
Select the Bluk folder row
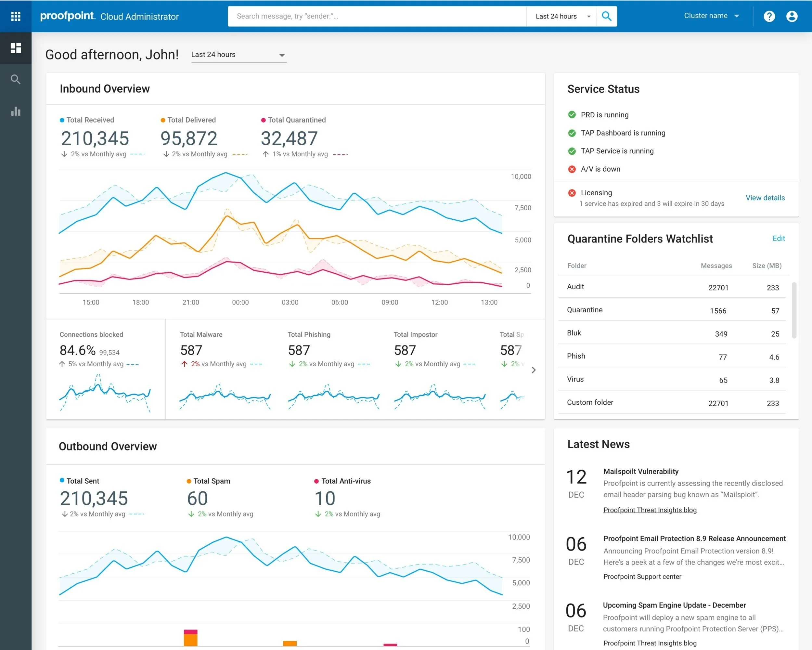672,333
